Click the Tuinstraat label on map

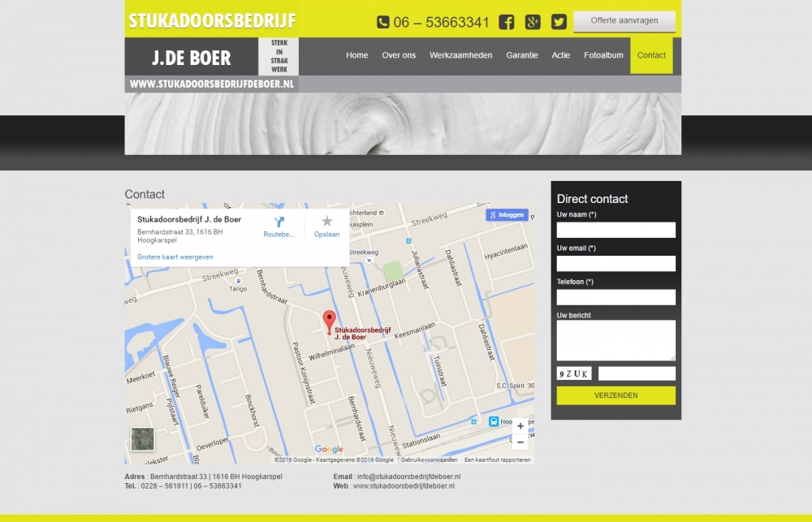point(439,370)
